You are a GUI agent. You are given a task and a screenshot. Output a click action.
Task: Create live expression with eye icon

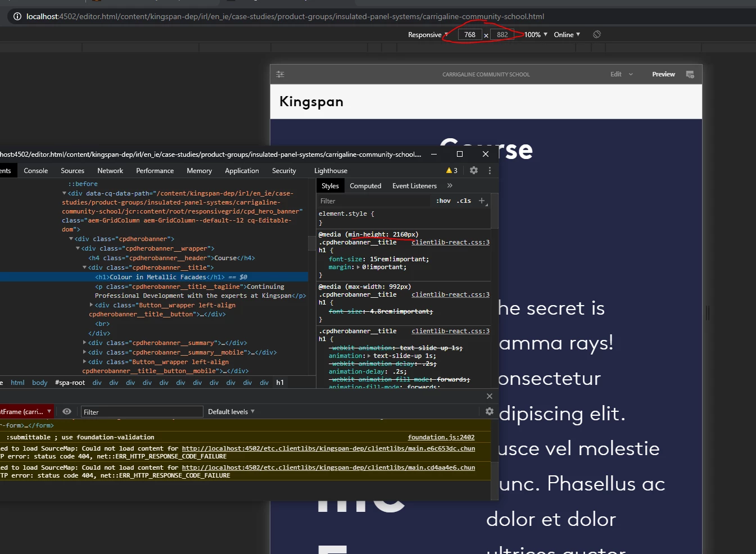67,411
